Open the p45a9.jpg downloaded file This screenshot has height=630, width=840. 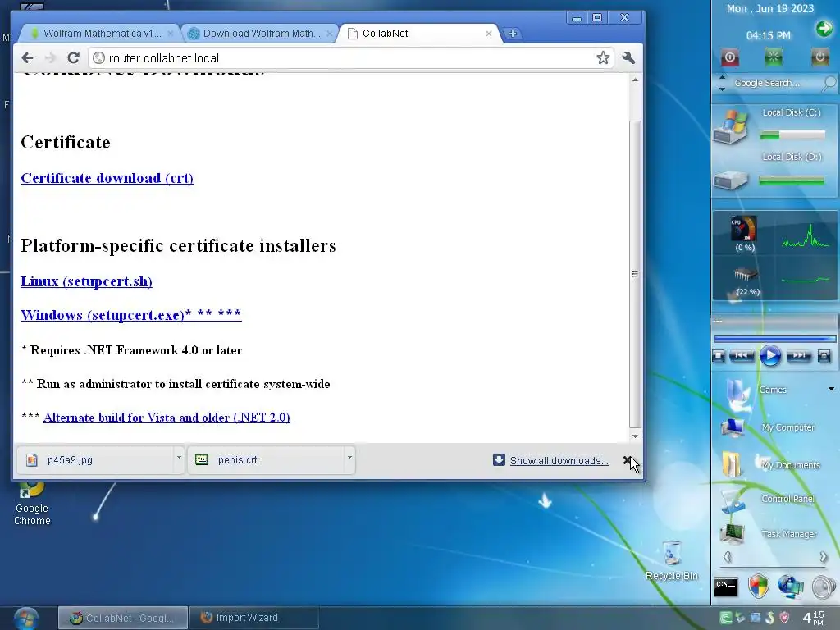[95, 459]
